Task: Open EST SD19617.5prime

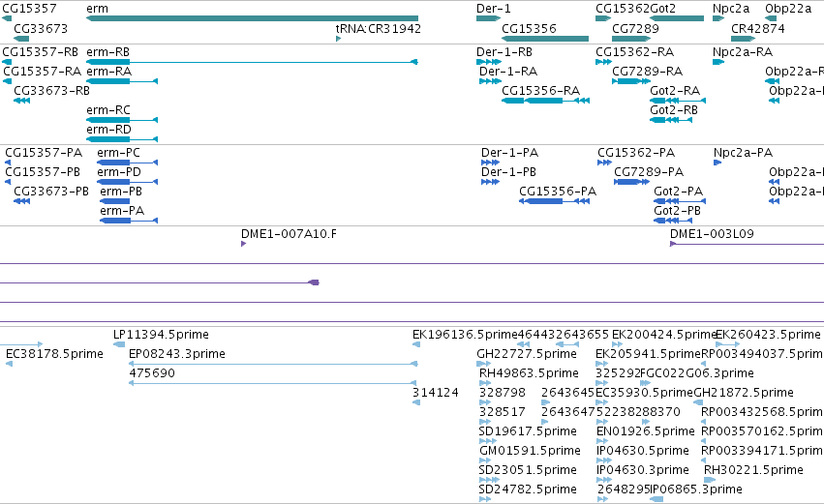Action: (x=528, y=431)
